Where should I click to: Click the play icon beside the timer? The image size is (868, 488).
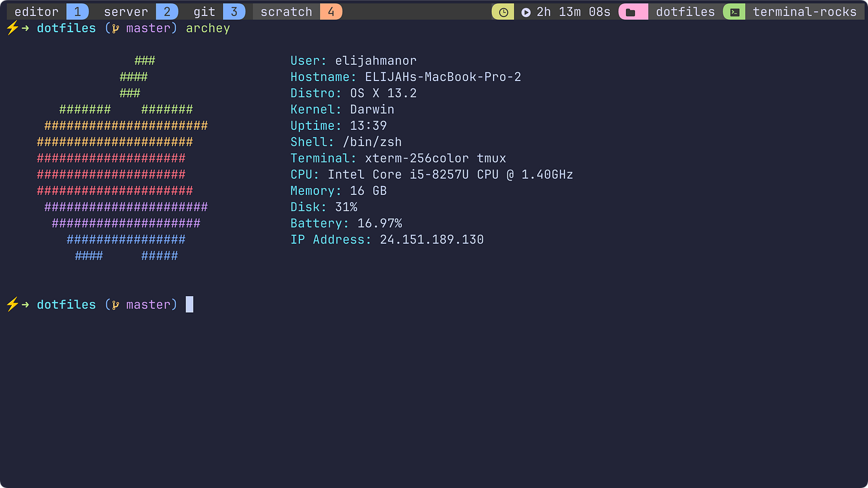(x=526, y=12)
